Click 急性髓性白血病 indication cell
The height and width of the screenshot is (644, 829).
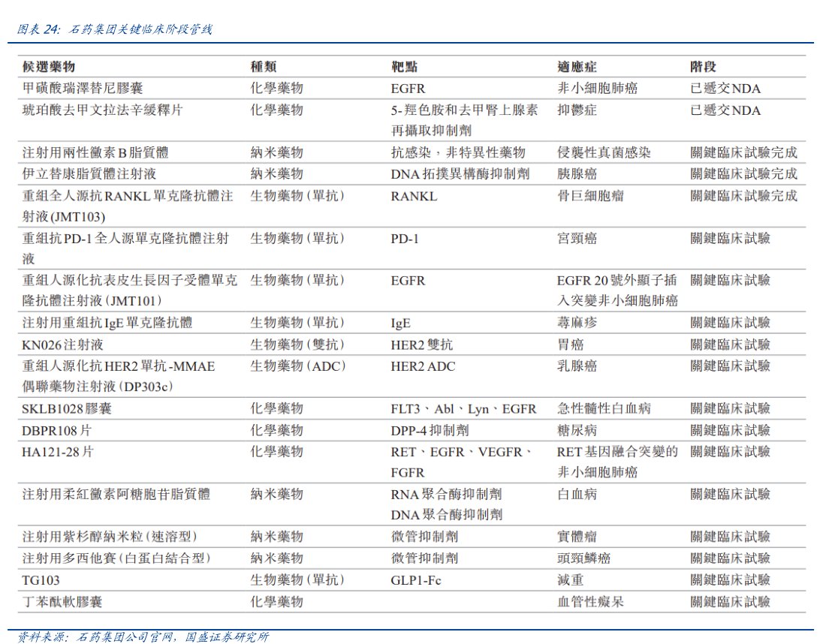click(604, 408)
